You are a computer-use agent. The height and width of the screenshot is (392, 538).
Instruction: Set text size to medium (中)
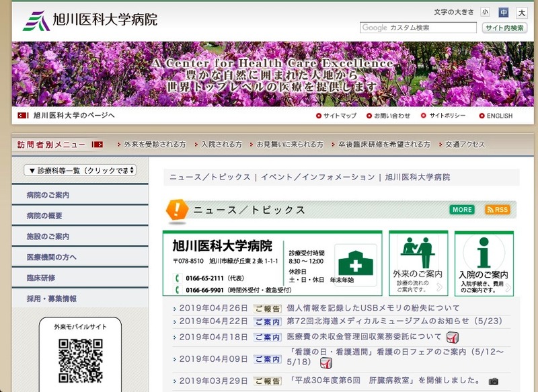[503, 12]
